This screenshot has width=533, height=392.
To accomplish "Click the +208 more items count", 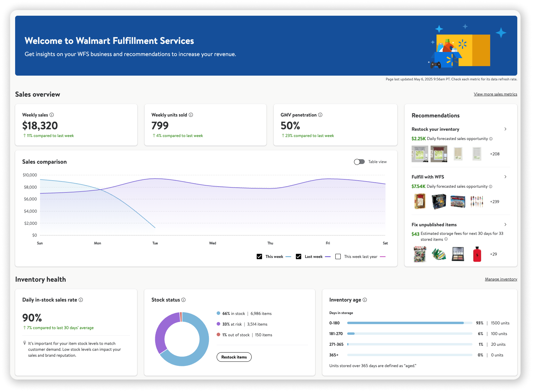I will pyautogui.click(x=495, y=154).
